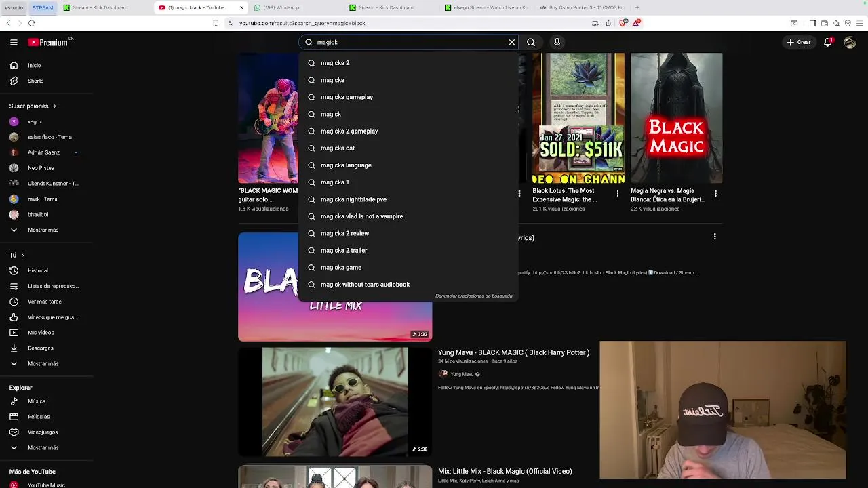Image resolution: width=868 pixels, height=488 pixels.
Task: Clear the search box with X
Action: point(512,42)
